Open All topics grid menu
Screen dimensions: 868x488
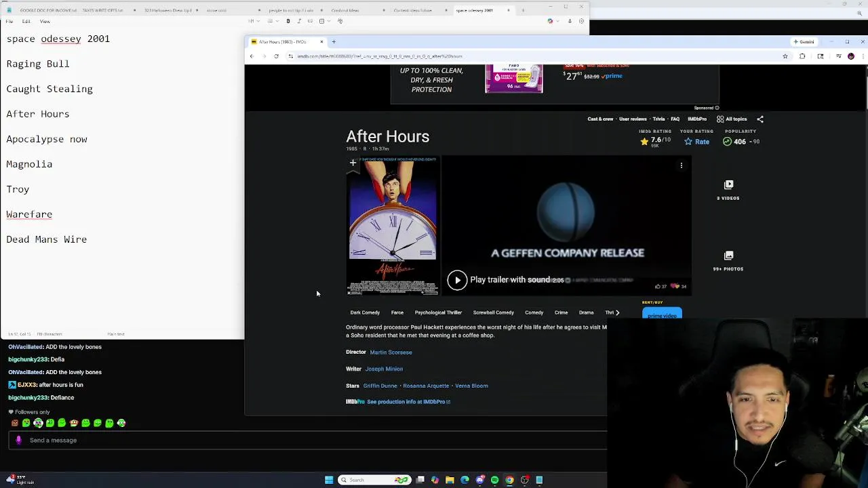point(732,119)
